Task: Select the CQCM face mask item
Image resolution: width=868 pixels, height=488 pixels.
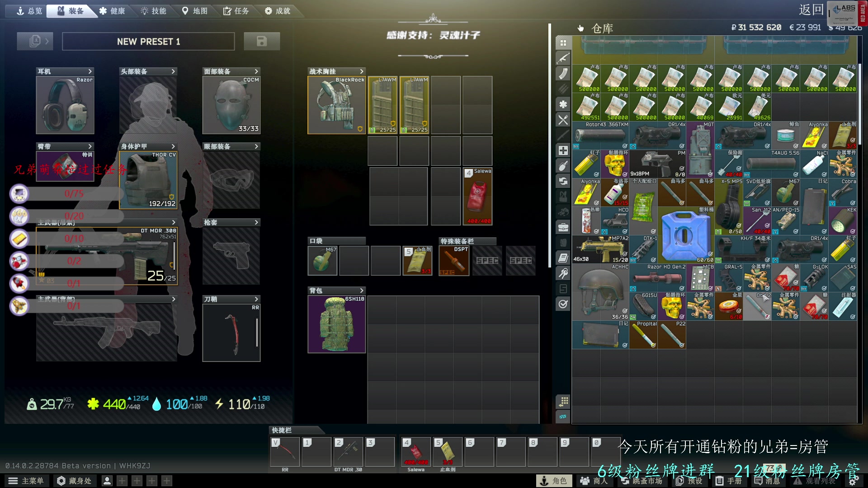Action: 231,105
